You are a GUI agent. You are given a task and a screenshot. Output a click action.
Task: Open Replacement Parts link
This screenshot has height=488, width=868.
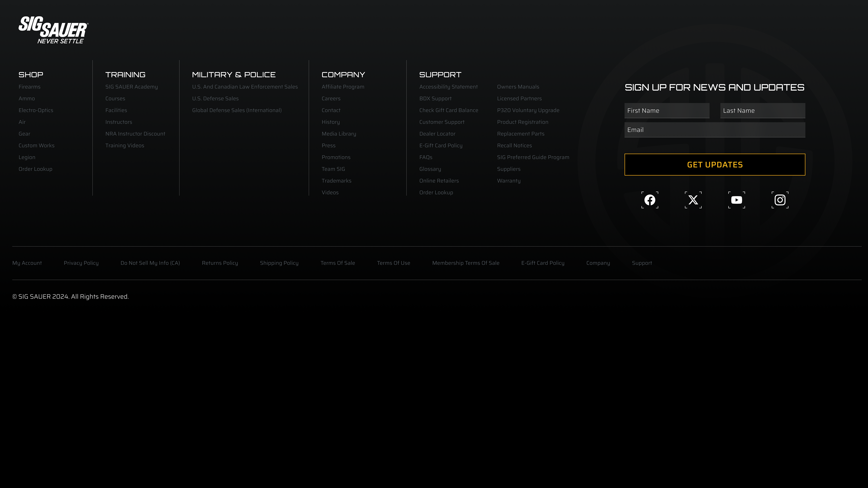(x=521, y=134)
